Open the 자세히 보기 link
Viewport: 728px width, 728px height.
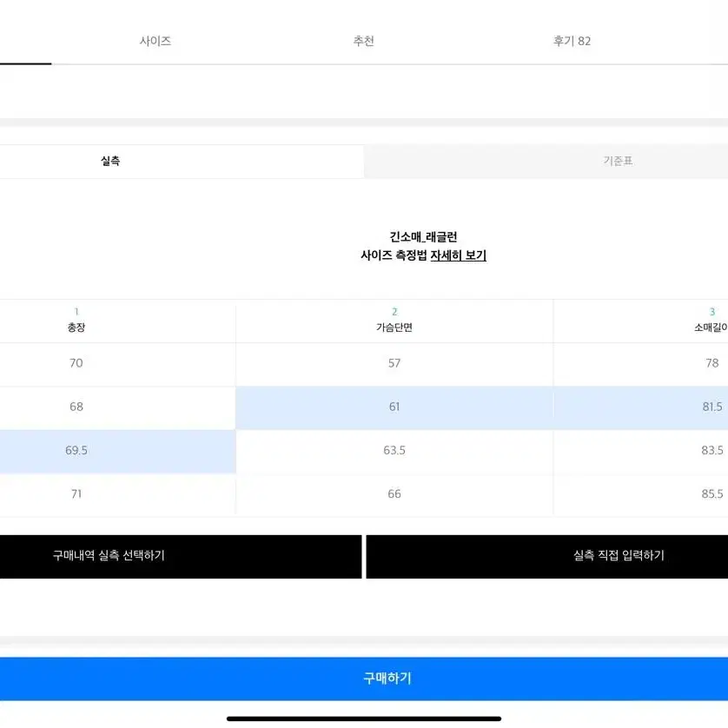[458, 255]
